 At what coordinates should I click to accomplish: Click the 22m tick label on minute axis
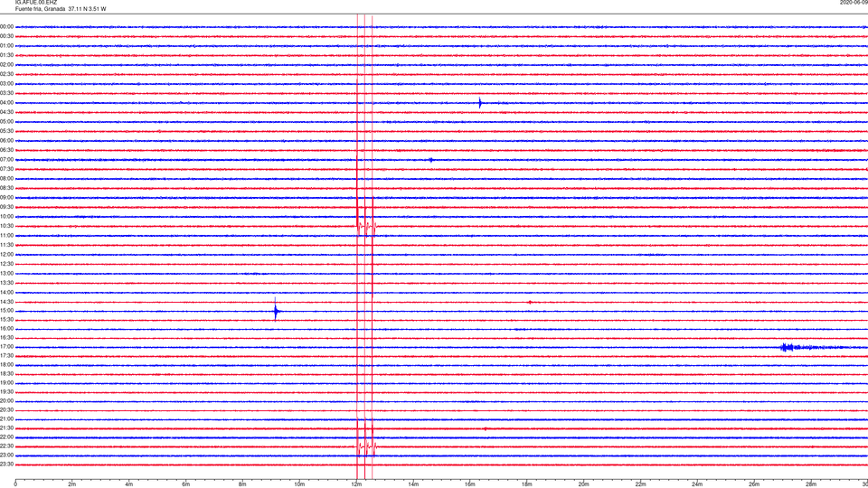(x=640, y=484)
